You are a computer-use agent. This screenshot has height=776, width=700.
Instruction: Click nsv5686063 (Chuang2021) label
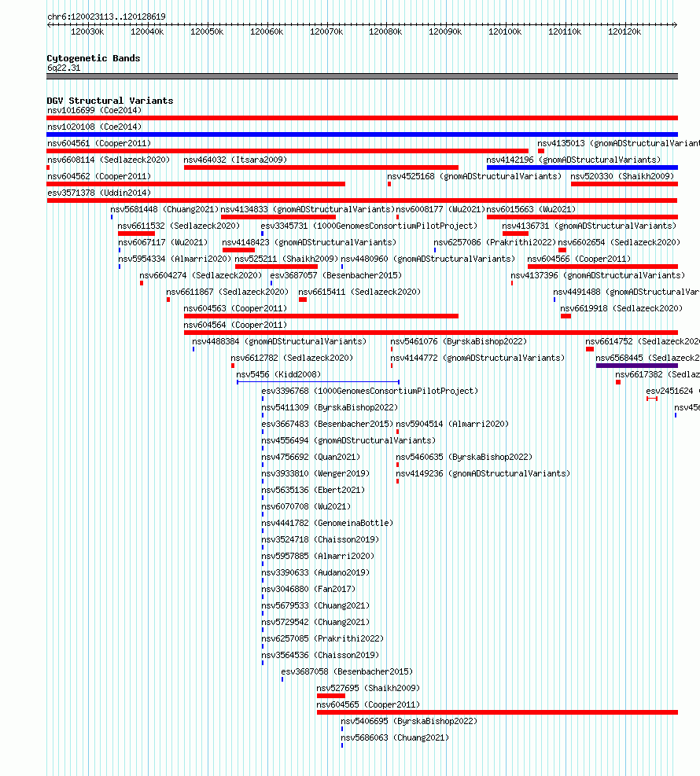point(395,737)
